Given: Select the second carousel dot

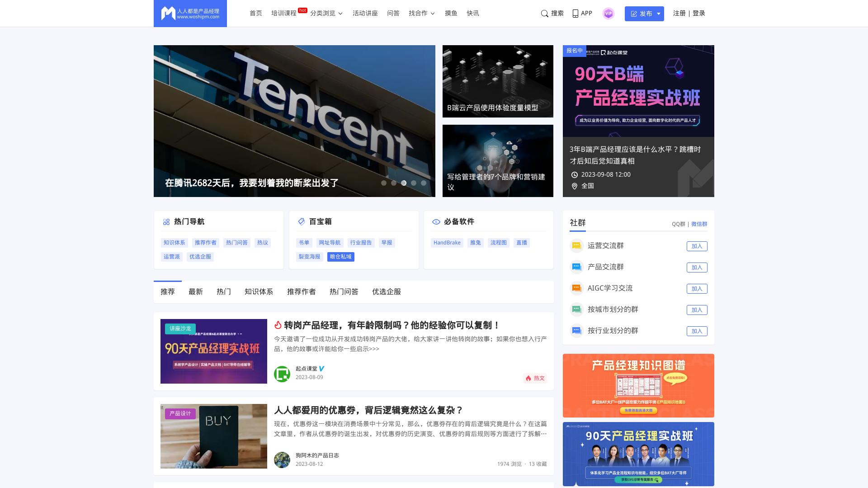Looking at the screenshot, I should [394, 183].
